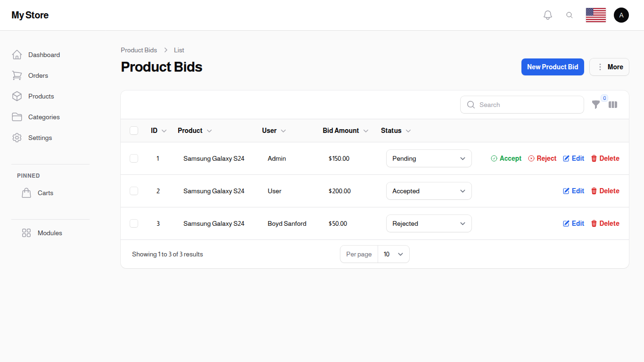Open the Modules section
644x362 pixels.
50,233
